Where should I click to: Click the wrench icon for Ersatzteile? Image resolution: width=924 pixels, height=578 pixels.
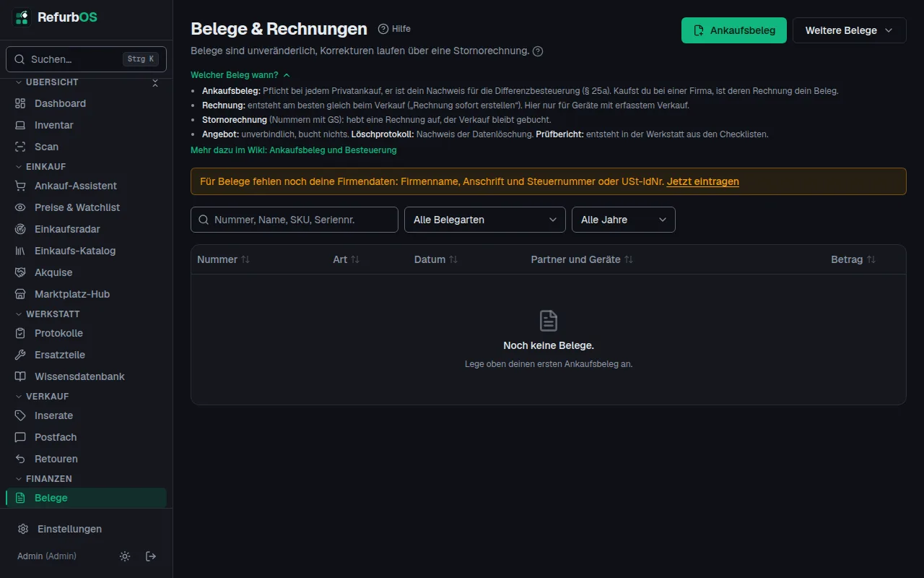click(20, 355)
